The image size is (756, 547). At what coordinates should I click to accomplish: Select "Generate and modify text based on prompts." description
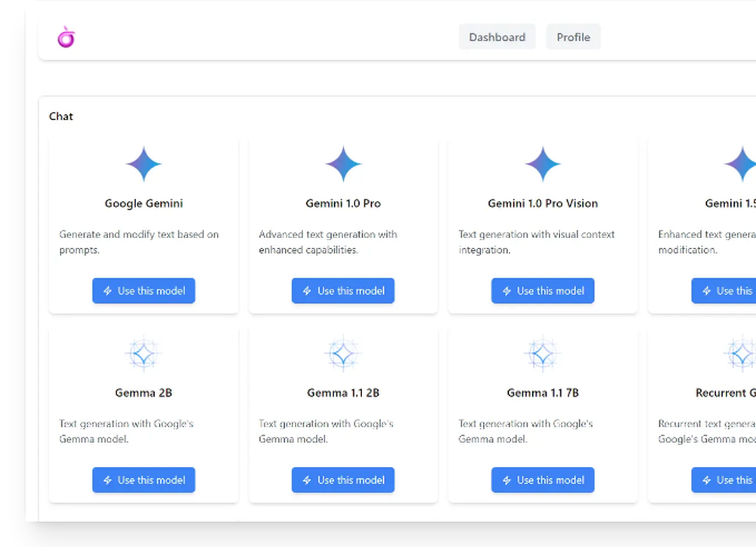[139, 242]
